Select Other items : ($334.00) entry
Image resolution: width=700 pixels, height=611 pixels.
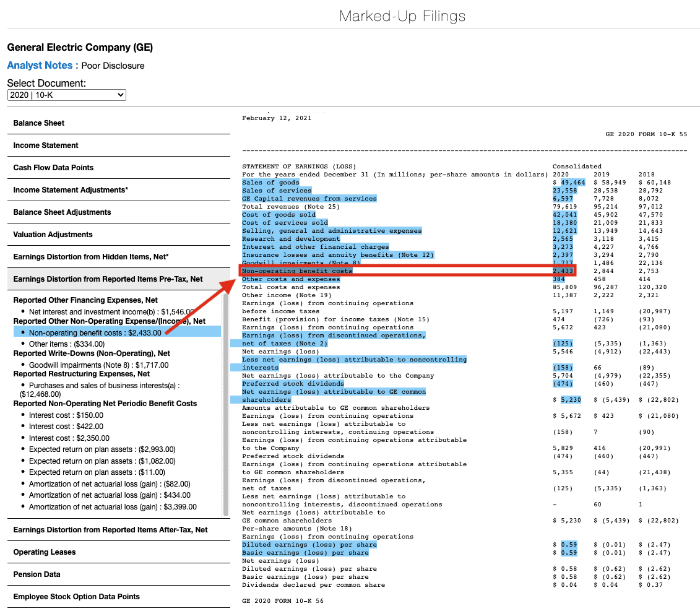point(66,344)
